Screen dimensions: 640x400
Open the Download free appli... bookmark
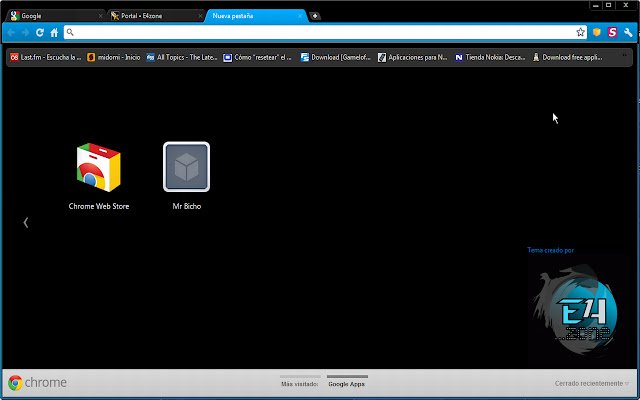tap(568, 58)
